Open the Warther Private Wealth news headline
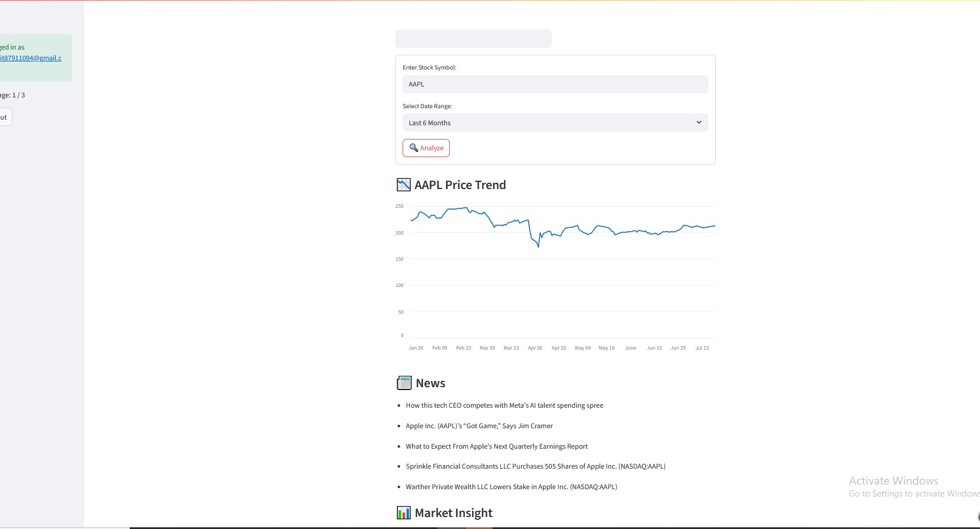This screenshot has height=529, width=980. pyautogui.click(x=511, y=487)
